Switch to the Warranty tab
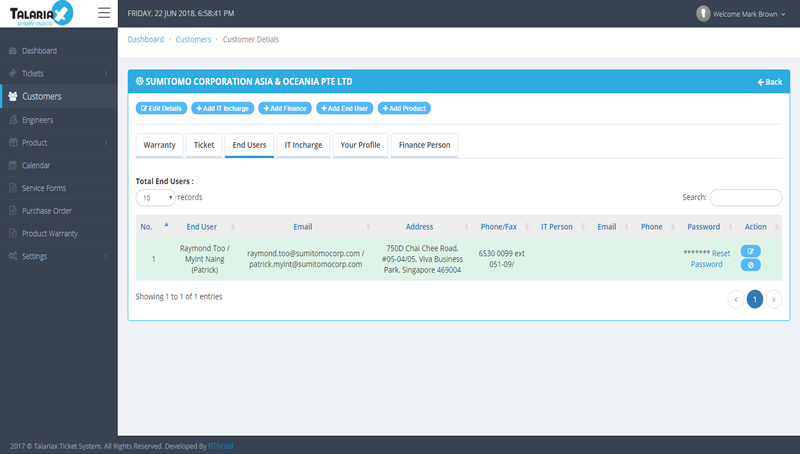Viewport: 800px width, 454px height. tap(159, 145)
